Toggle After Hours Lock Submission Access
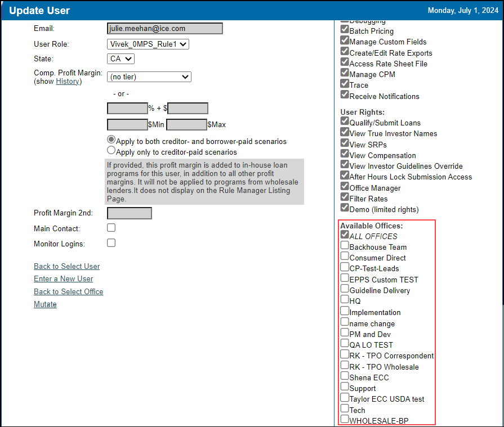This screenshot has height=427, width=504. (x=345, y=175)
